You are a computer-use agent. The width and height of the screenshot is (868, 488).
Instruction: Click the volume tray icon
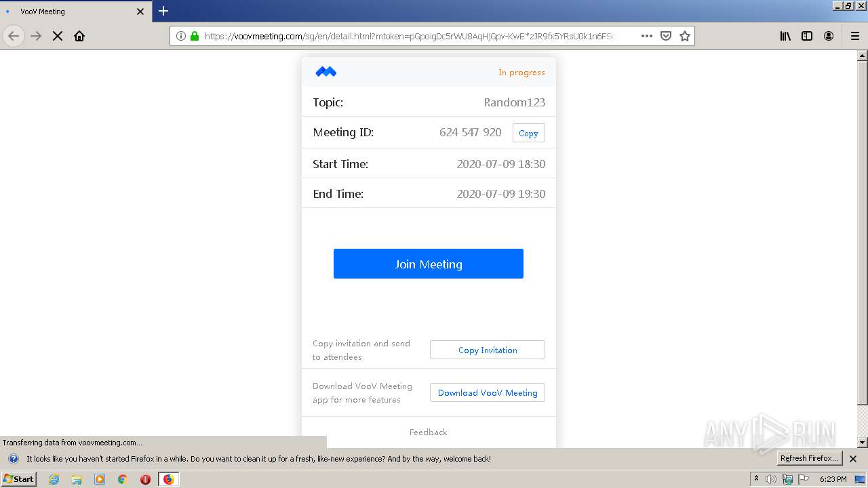[x=771, y=479]
